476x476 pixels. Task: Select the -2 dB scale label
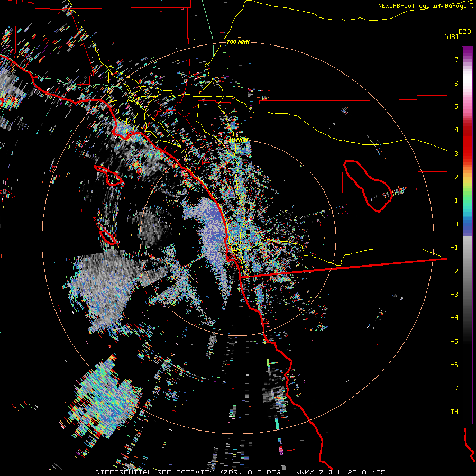click(x=454, y=271)
